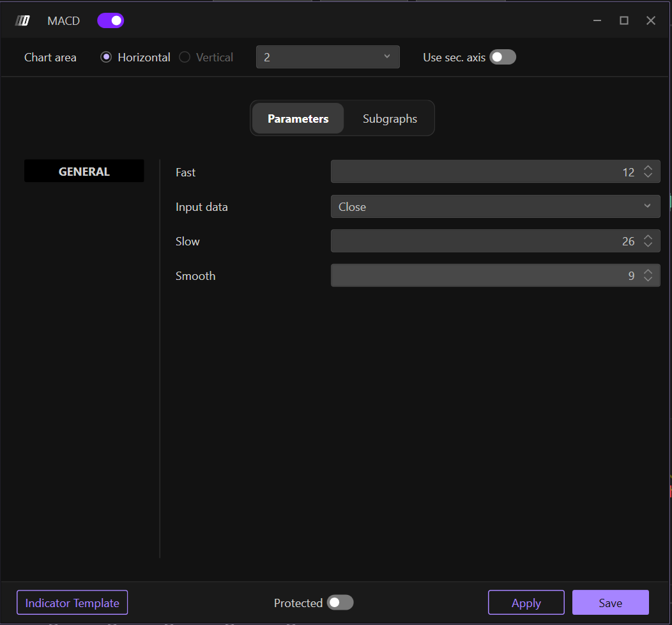Expand the Input data Close dropdown
The image size is (672, 625).
click(x=495, y=206)
